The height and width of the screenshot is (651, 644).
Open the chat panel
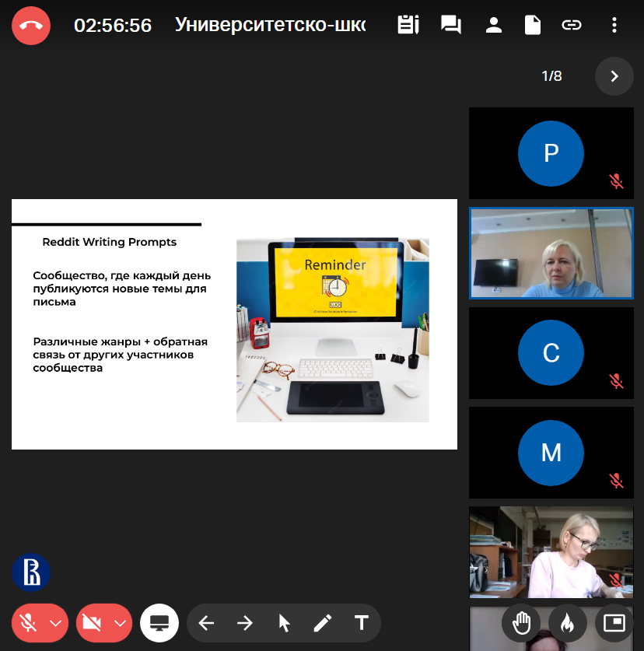tap(450, 26)
